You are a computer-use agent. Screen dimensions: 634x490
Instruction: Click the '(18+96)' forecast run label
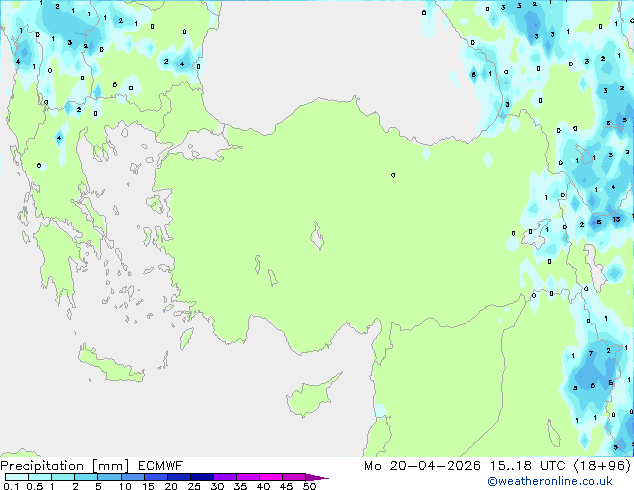pyautogui.click(x=602, y=466)
